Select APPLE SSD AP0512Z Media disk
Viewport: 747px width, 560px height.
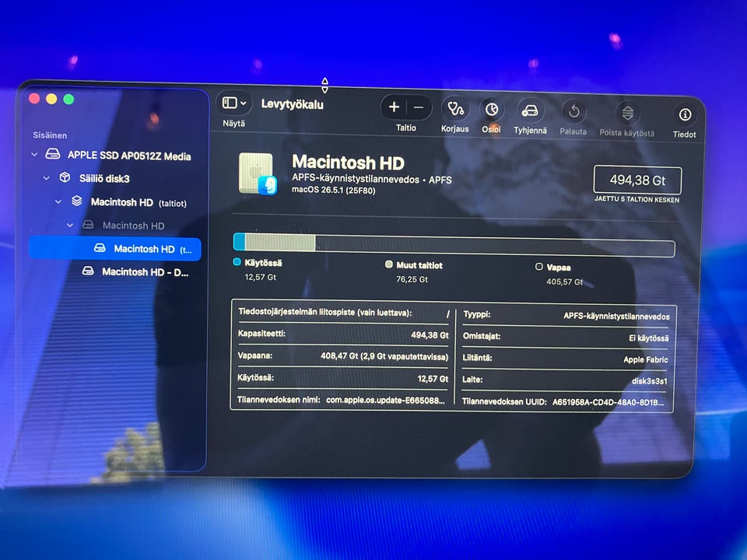coord(114,156)
